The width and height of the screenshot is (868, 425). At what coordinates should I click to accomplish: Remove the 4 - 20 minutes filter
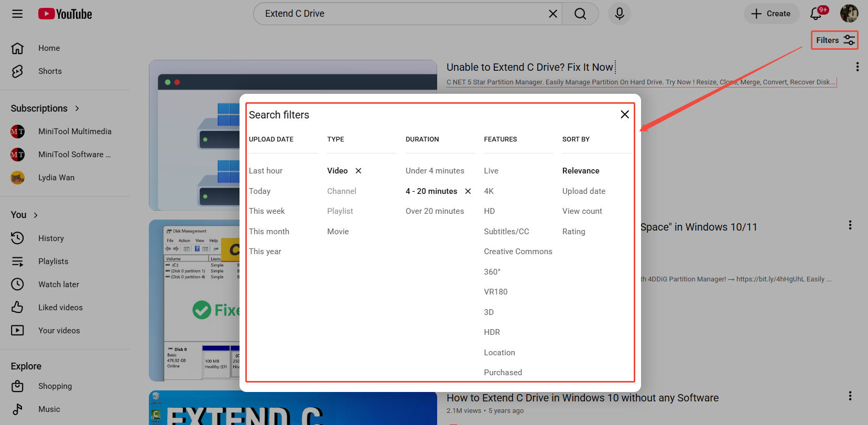(468, 191)
